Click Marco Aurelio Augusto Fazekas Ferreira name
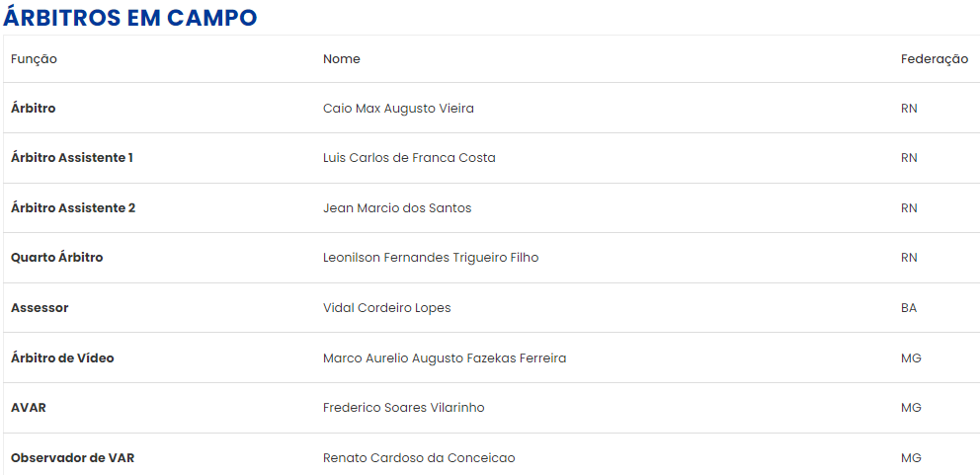The image size is (980, 475). pyautogui.click(x=445, y=358)
